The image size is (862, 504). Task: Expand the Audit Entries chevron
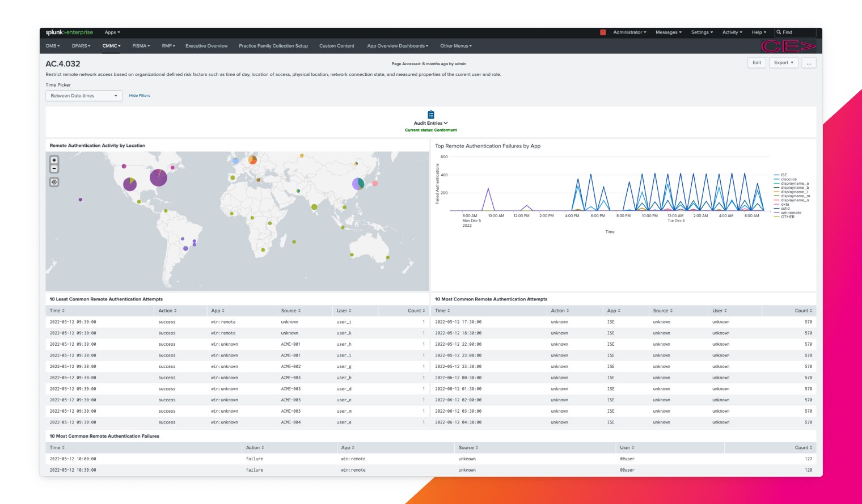point(446,123)
